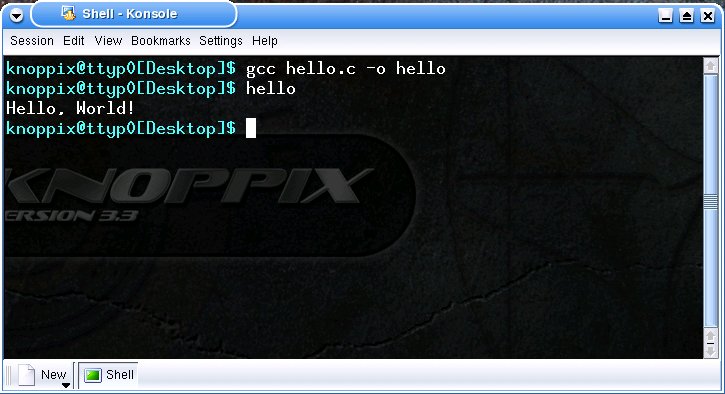Click the 'gcc hello.c -o hello' command text
The image size is (725, 394).
(346, 69)
